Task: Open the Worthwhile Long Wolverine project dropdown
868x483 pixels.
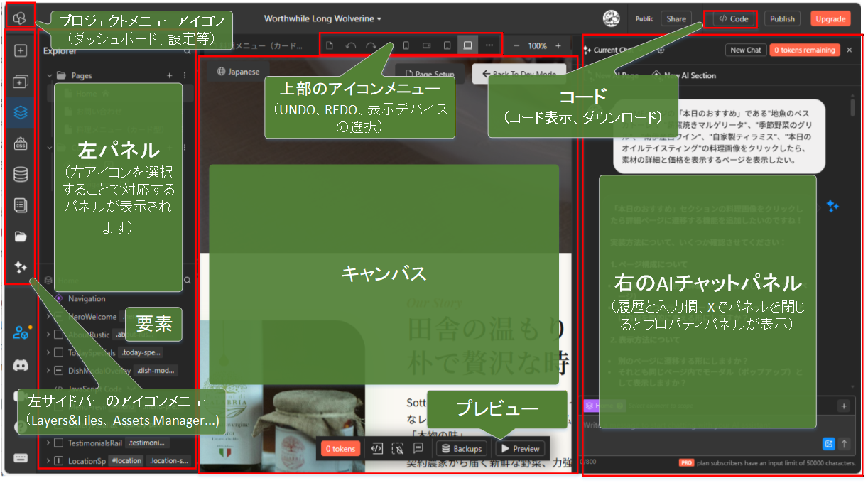Action: (324, 20)
